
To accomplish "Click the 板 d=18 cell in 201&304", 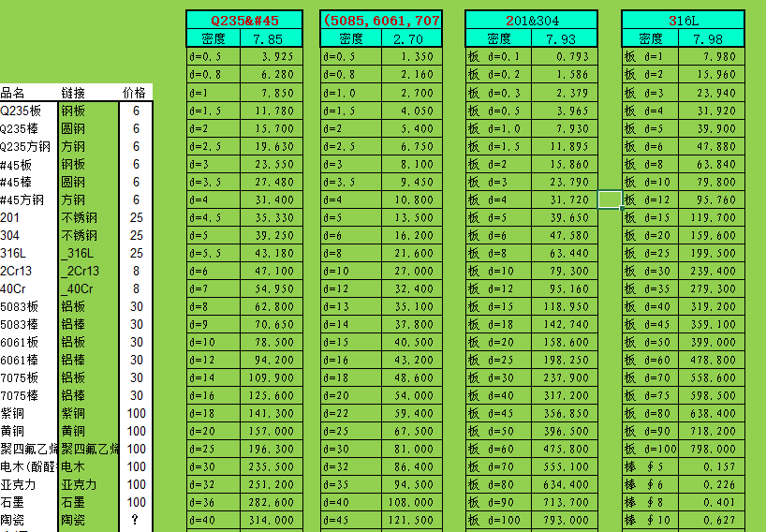I will [x=498, y=325].
